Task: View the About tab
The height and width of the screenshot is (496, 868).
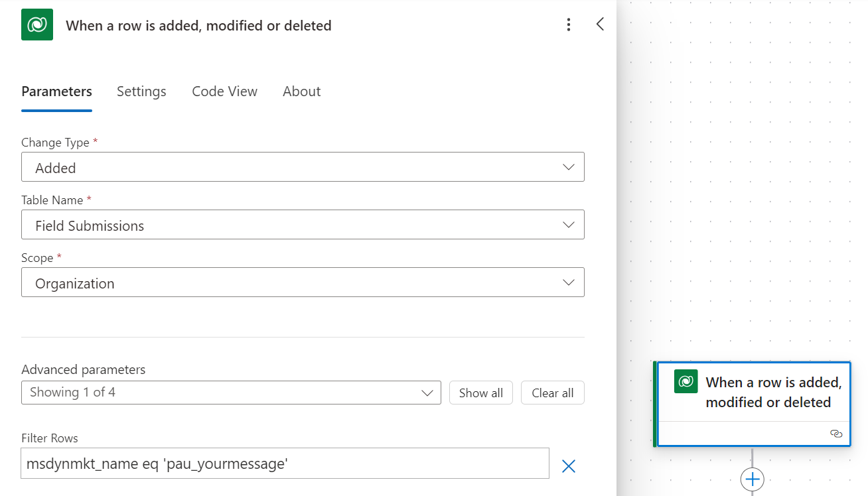Action: pyautogui.click(x=301, y=92)
